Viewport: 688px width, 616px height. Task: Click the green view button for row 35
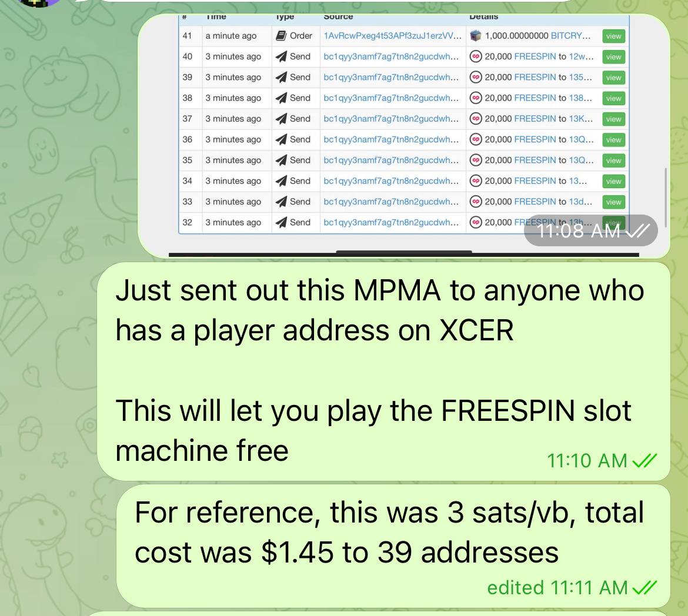tap(613, 161)
